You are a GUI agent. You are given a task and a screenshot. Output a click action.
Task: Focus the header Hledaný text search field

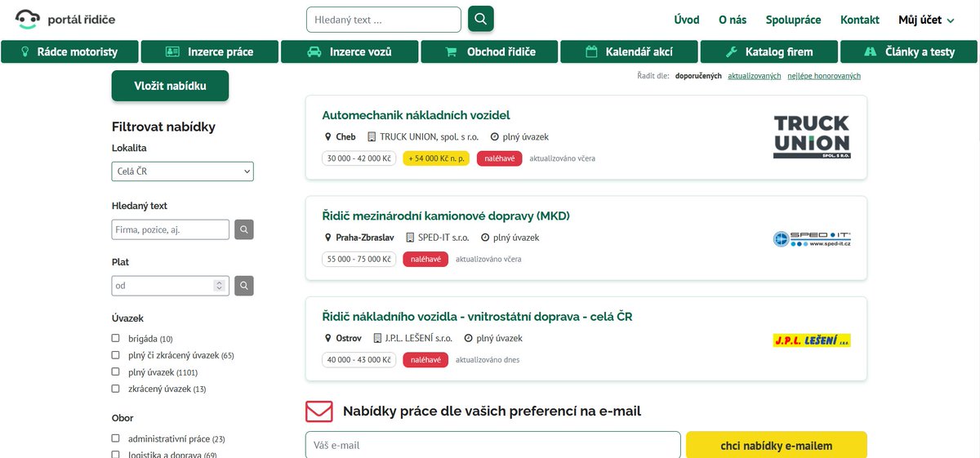pyautogui.click(x=384, y=20)
